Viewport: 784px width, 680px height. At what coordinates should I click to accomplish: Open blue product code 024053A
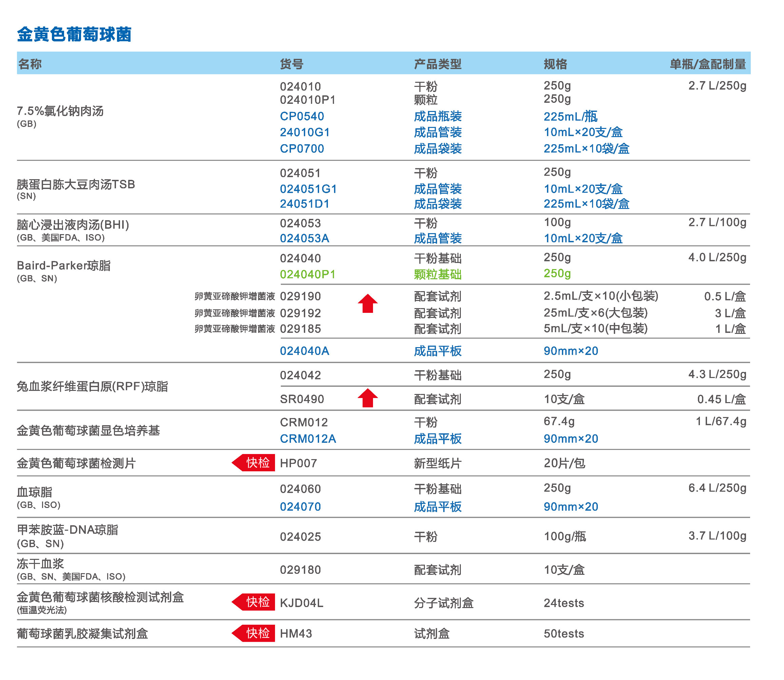(305, 238)
